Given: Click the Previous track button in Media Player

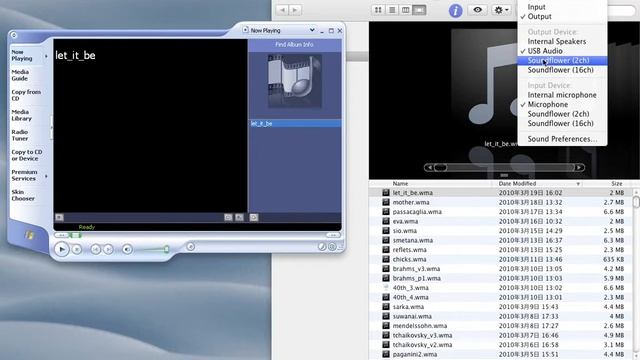Looking at the screenshot, I should point(96,249).
